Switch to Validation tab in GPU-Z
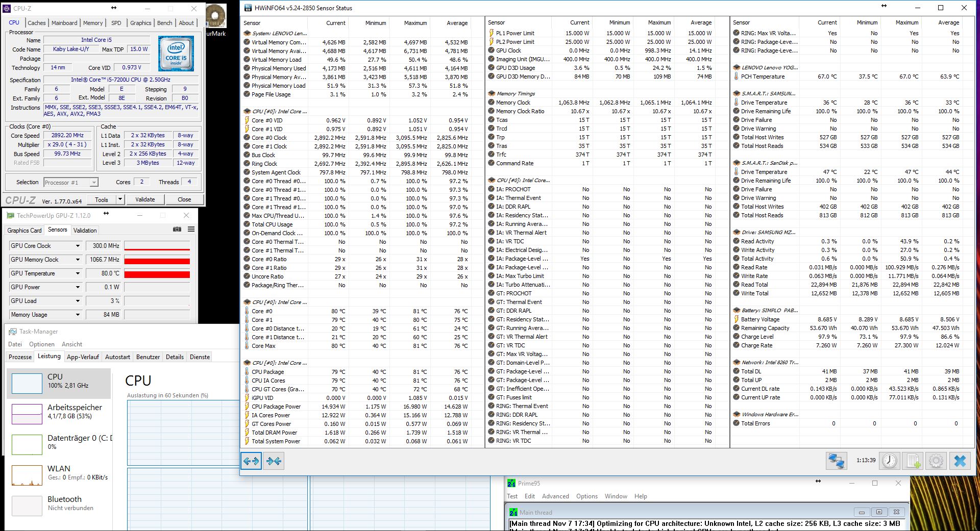This screenshot has height=531, width=980. point(85,231)
